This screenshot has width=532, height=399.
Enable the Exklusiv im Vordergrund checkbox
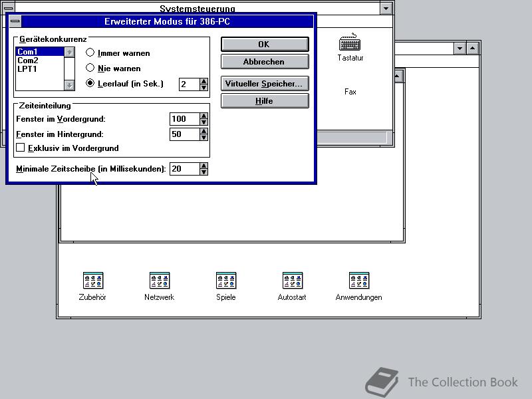pyautogui.click(x=21, y=148)
